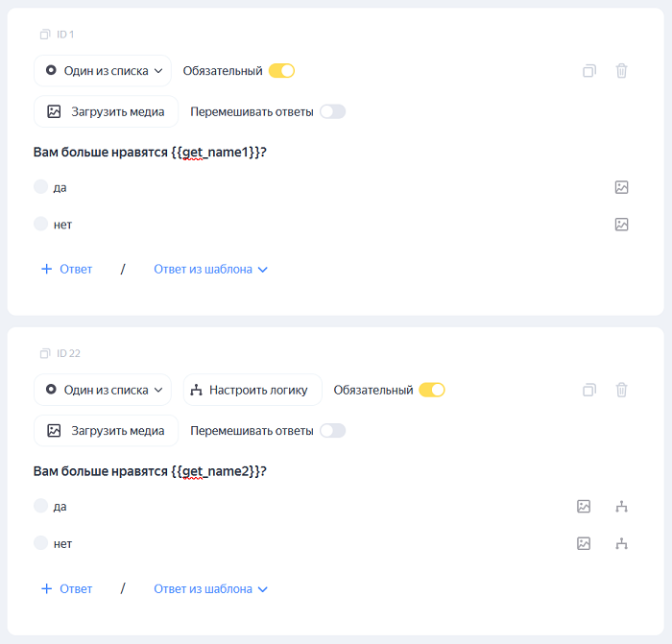672x644 pixels.
Task: Duplicate question ID 1 using copy icon
Action: [x=589, y=71]
